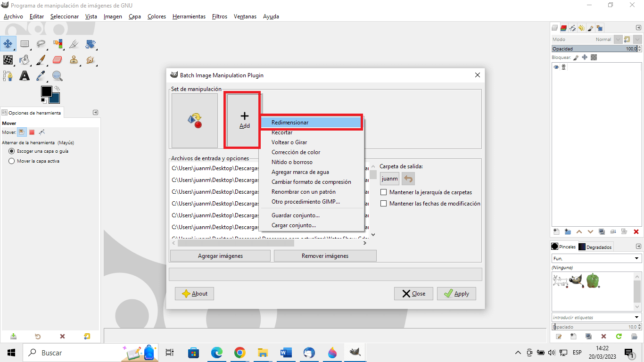Open the Layers dock configuration menu
Image resolution: width=644 pixels, height=362 pixels.
pos(638,28)
